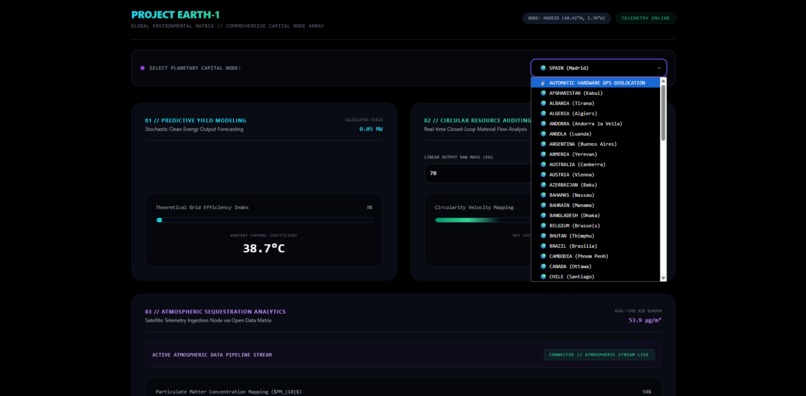806x396 pixels.
Task: Click the globe icon beside ARGENTINA (Buenos Aires)
Action: 543,144
